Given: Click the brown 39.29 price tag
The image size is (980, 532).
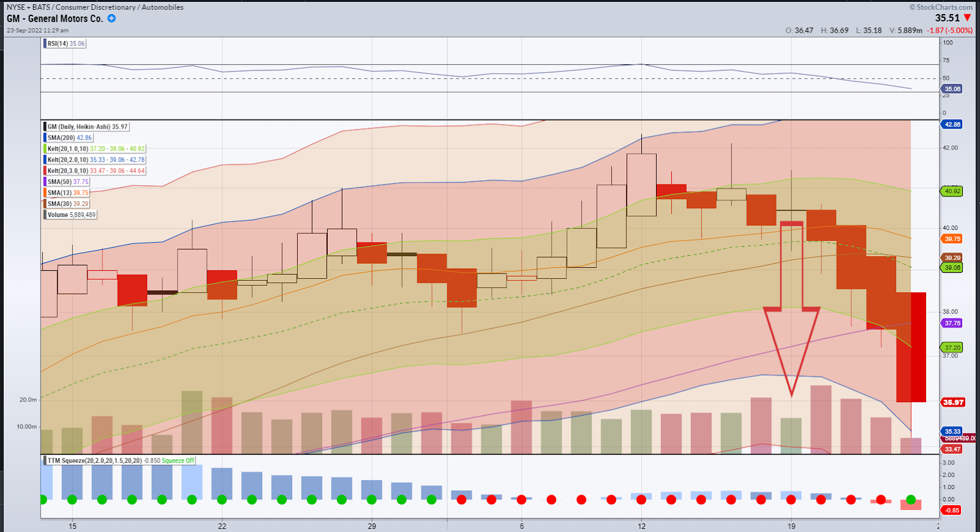Looking at the screenshot, I should pyautogui.click(x=952, y=258).
